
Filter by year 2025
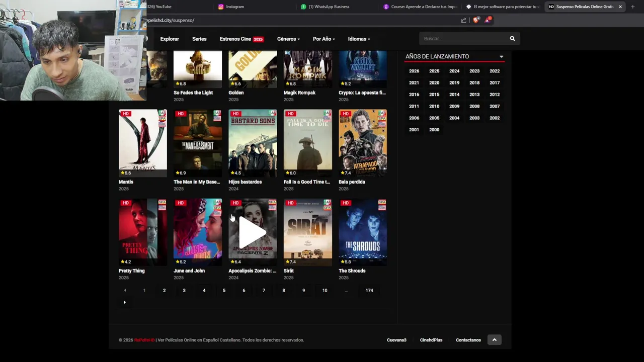tap(434, 71)
